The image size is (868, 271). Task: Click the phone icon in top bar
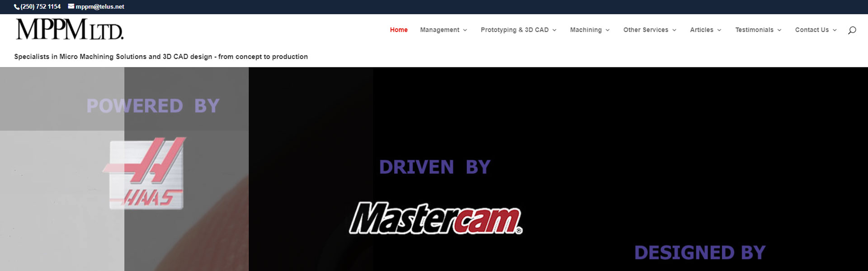[x=17, y=7]
